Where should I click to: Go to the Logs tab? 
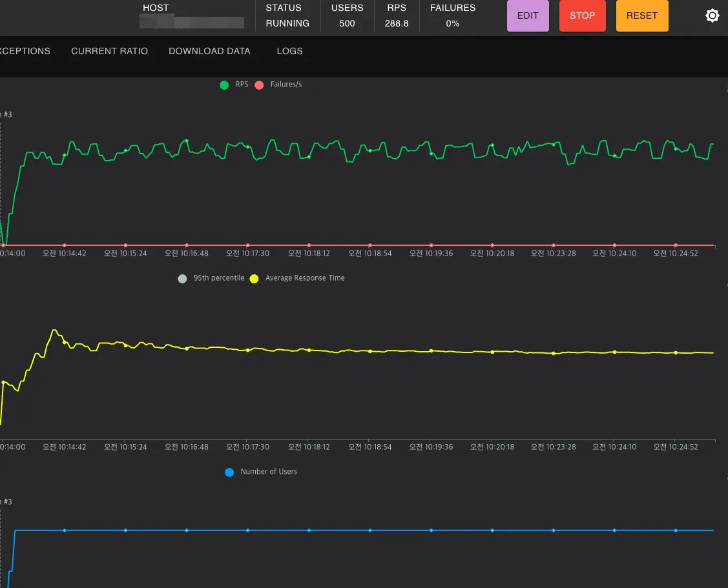pyautogui.click(x=289, y=51)
